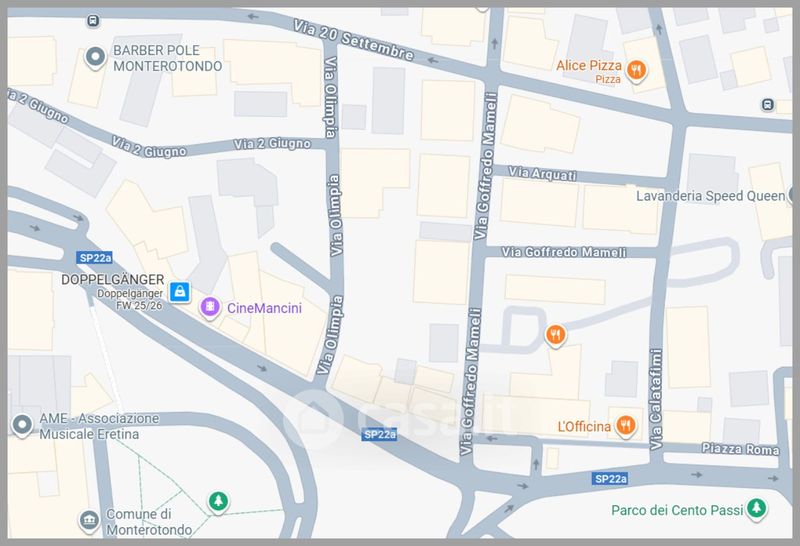
Task: Open the Doppelgänger shopping bag marker
Action: pos(180,292)
